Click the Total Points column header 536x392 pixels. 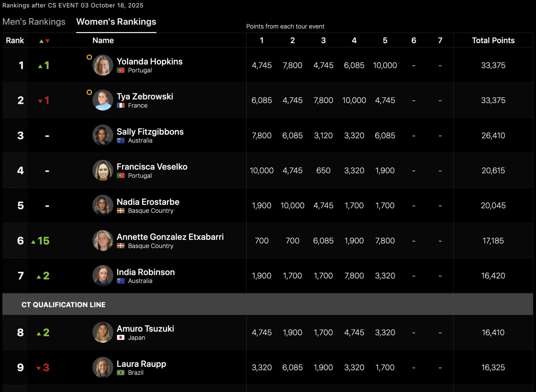493,41
